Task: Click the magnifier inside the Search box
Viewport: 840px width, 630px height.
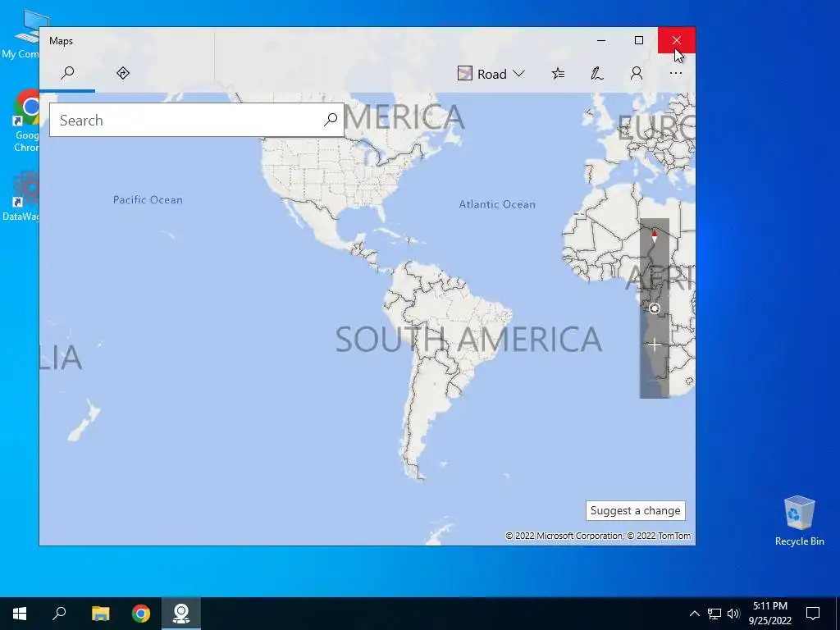Action: coord(331,120)
